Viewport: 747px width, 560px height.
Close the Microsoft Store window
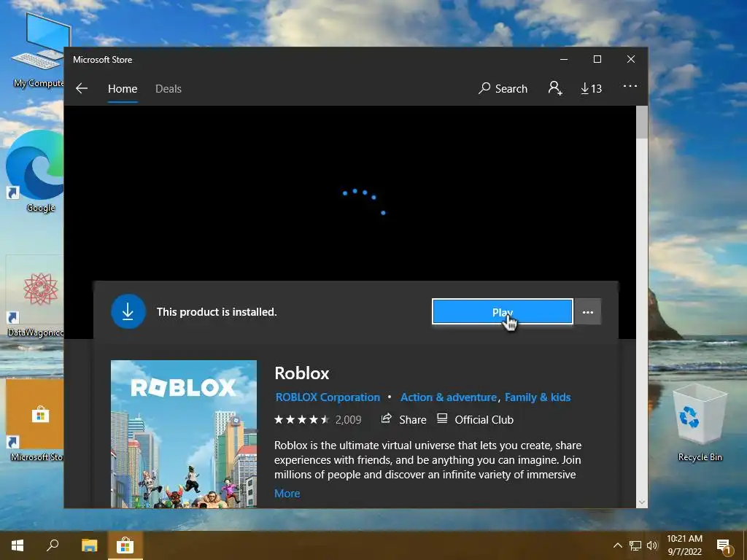point(631,59)
